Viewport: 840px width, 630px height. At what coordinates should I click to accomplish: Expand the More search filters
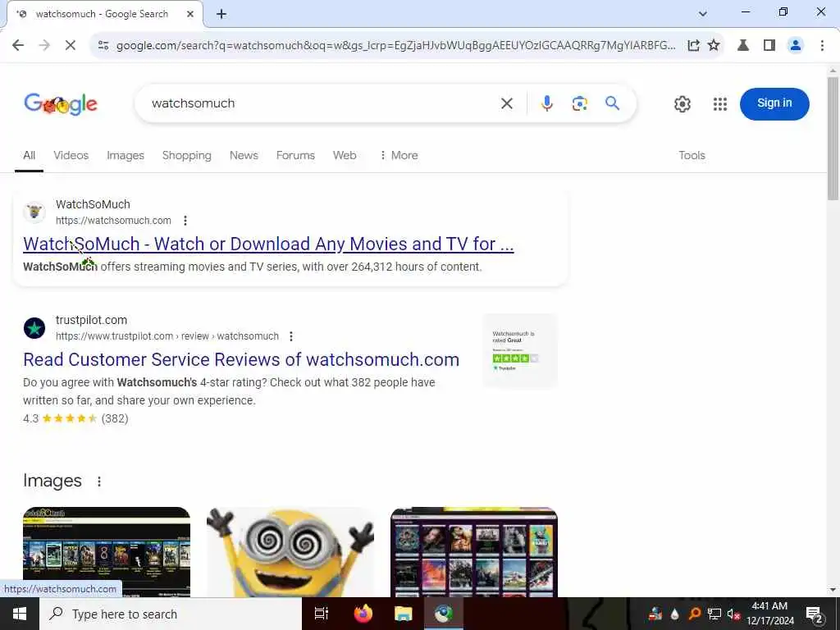pyautogui.click(x=399, y=155)
